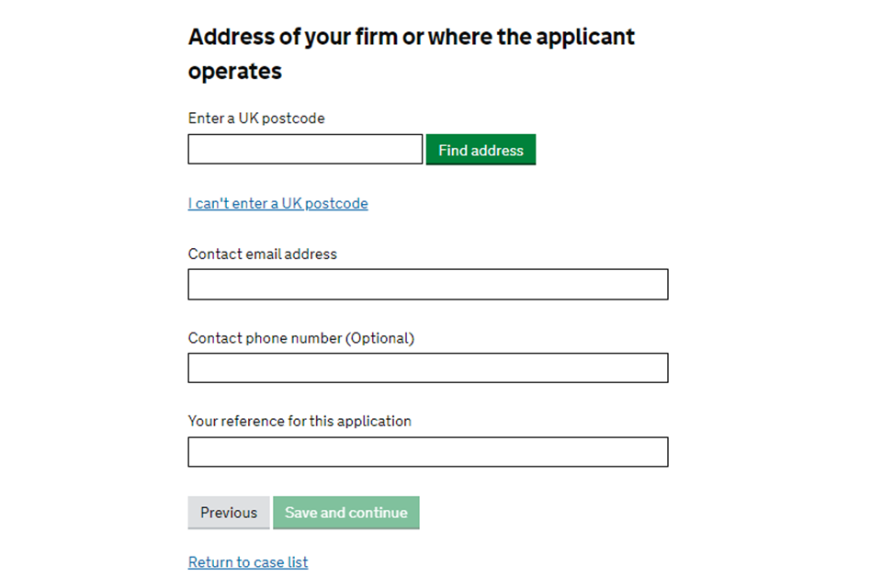The image size is (882, 588).
Task: Place the cursor in the email address box
Action: click(427, 285)
